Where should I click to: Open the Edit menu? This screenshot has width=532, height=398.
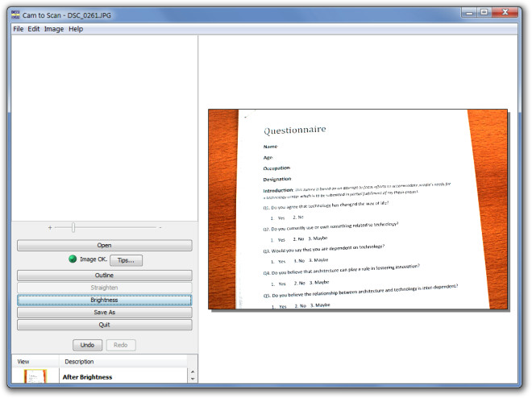coord(34,29)
